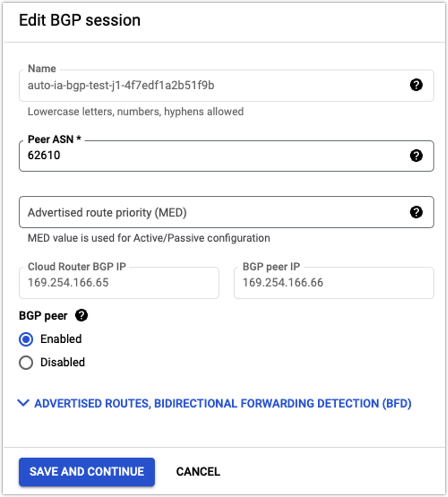The height and width of the screenshot is (497, 448).
Task: Click the 'MED value is used' helper text
Action: point(149,238)
